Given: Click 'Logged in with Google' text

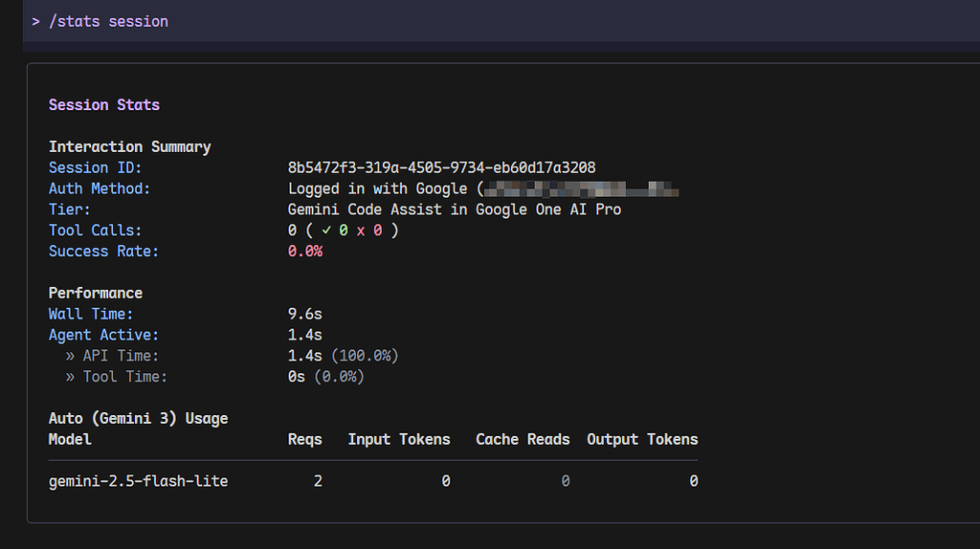Looking at the screenshot, I should coord(377,188).
